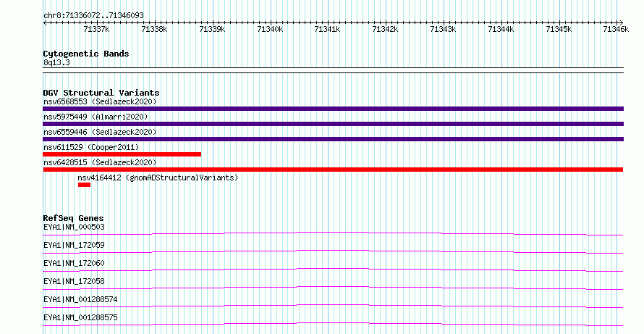
Task: Open variant nsv6428515 (Sedlazeck2020) label
Action: [100, 162]
